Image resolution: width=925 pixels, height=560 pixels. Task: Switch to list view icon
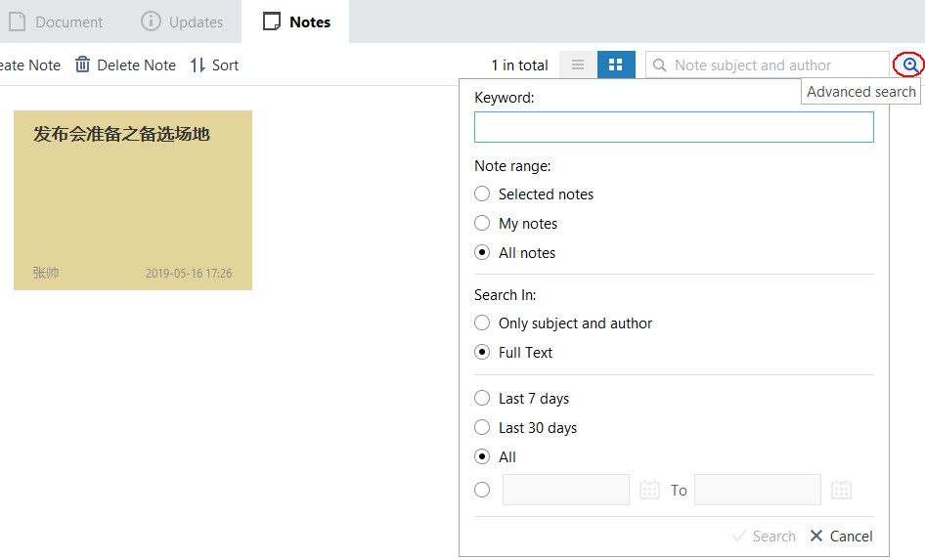coord(578,65)
